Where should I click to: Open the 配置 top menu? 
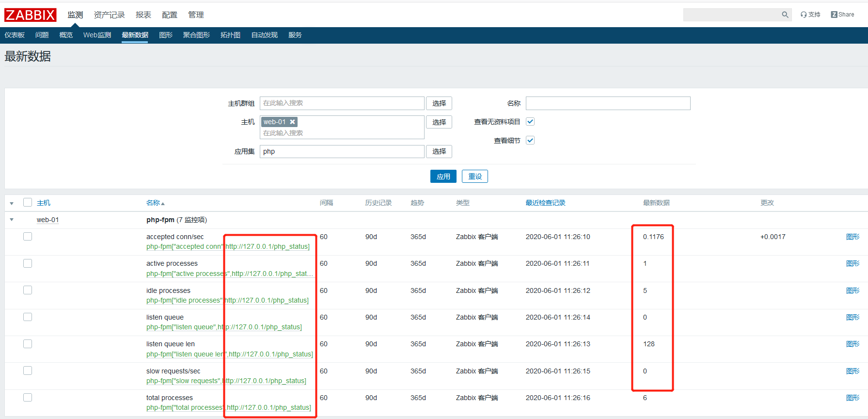click(x=170, y=15)
